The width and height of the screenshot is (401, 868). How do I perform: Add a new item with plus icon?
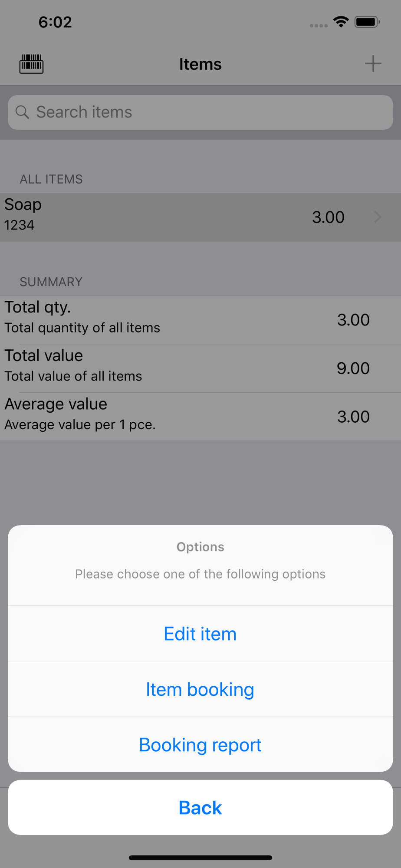click(x=373, y=64)
